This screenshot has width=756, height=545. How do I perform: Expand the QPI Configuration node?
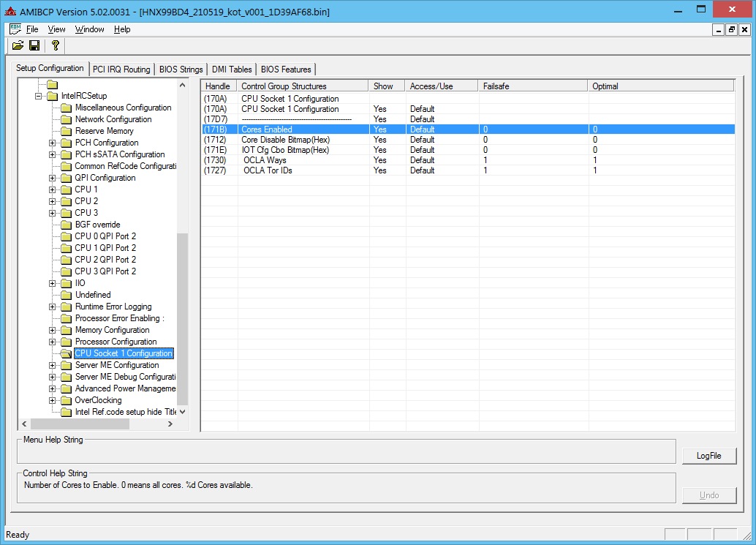52,178
